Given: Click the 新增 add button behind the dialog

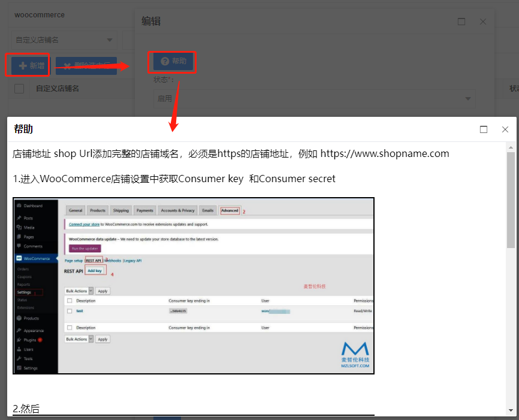Looking at the screenshot, I should coord(31,65).
